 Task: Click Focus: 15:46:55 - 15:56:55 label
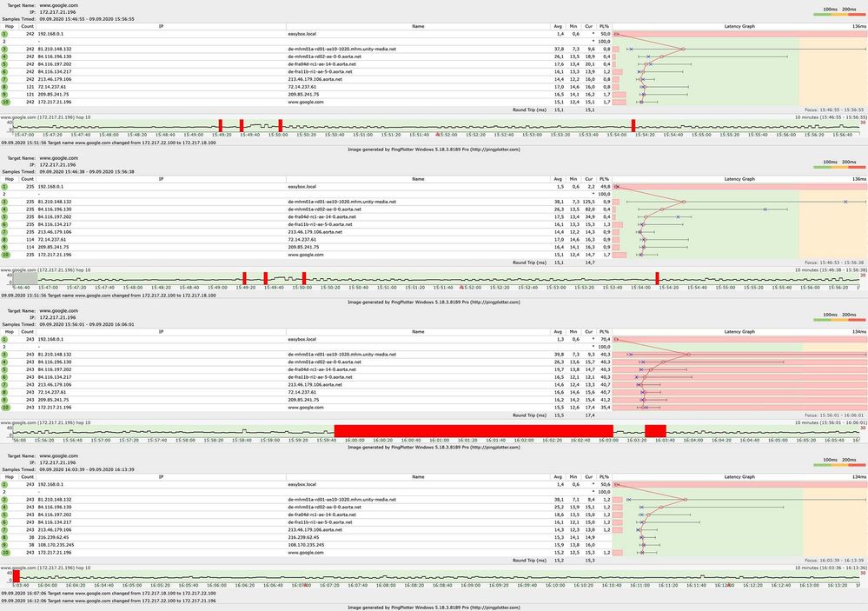coord(833,110)
